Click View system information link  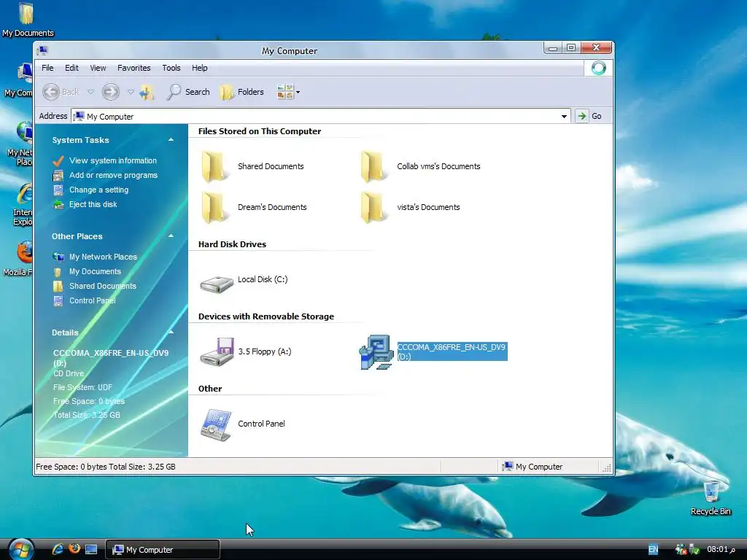pos(113,160)
